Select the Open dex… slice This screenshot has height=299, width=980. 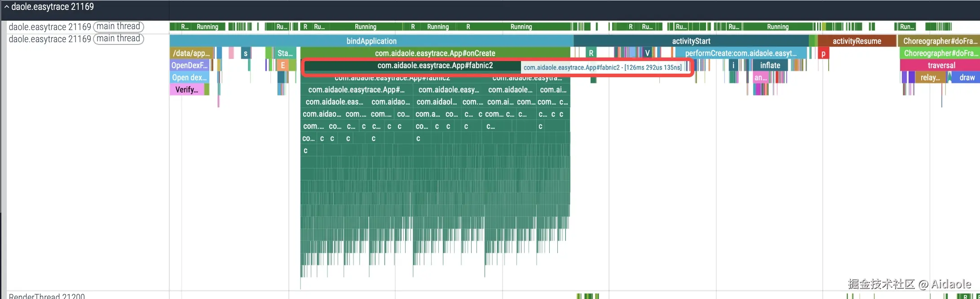190,77
